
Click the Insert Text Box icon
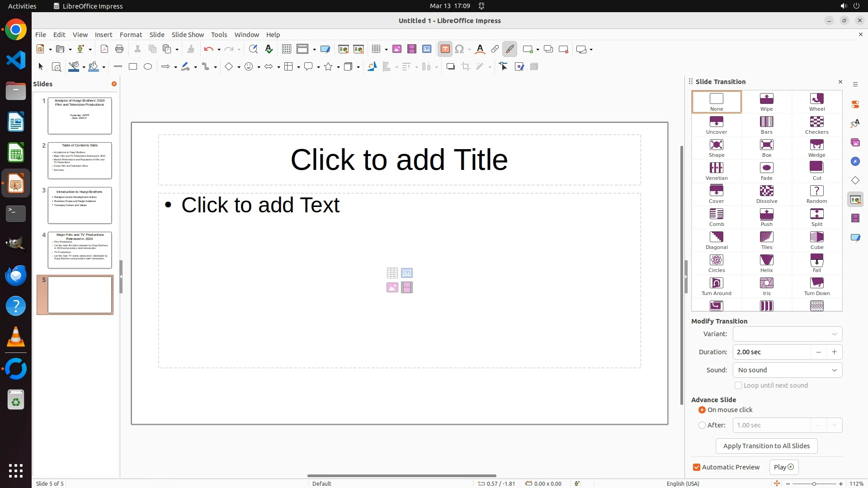click(445, 49)
